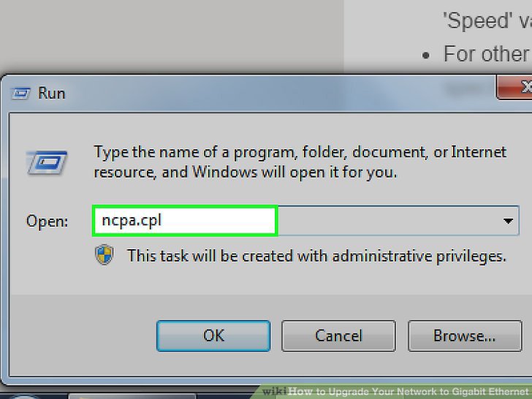Screen dimensions: 532x399
Task: Click the large Run program icon
Action: click(x=47, y=161)
